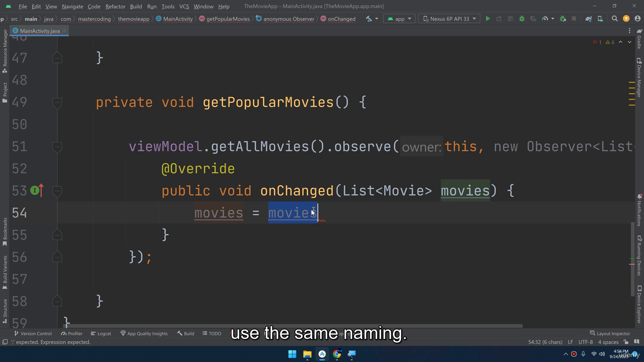
Task: Open File Explorer from the taskbar
Action: point(307,354)
